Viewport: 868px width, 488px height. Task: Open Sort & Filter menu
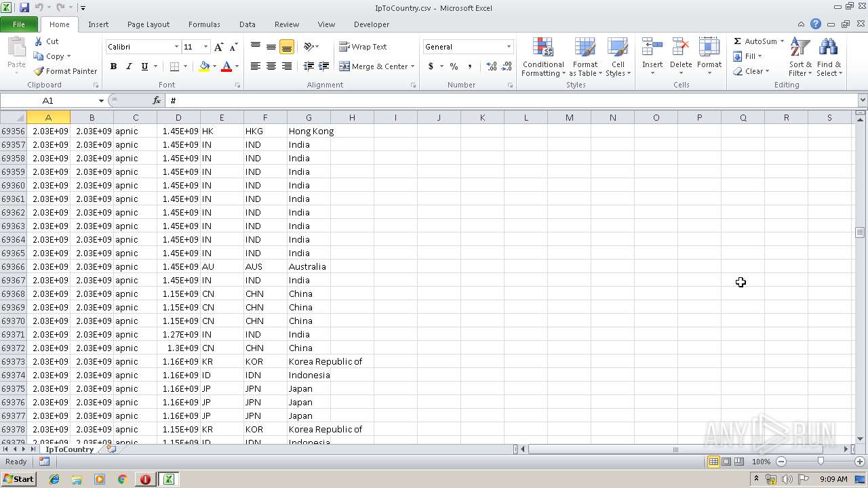pyautogui.click(x=800, y=57)
